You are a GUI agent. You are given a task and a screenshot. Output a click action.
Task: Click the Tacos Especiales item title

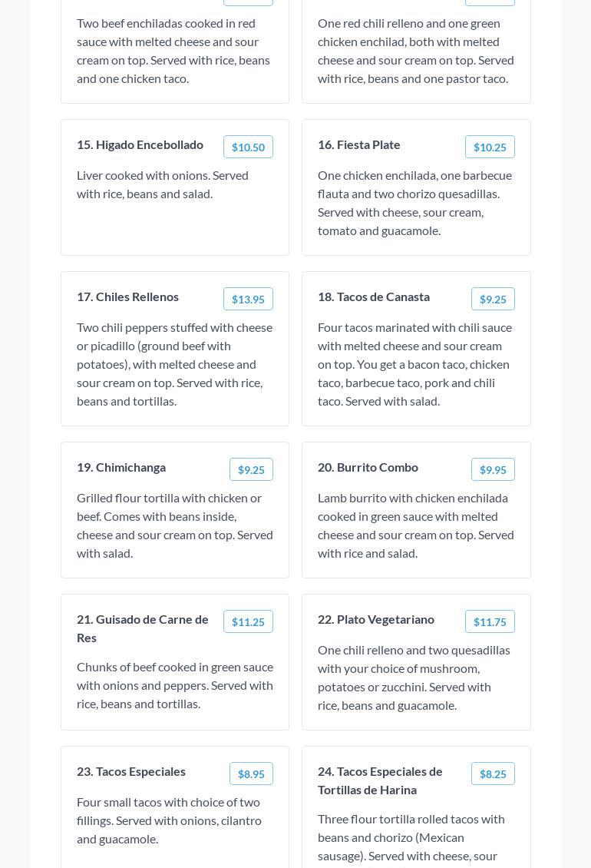[131, 771]
